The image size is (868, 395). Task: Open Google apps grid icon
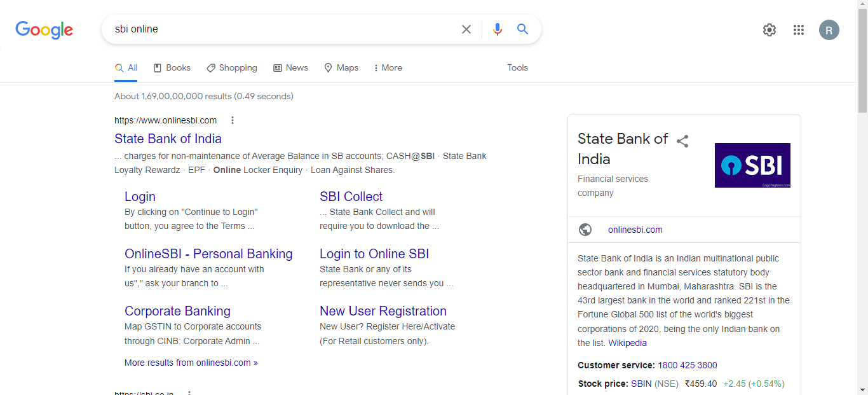click(x=799, y=30)
